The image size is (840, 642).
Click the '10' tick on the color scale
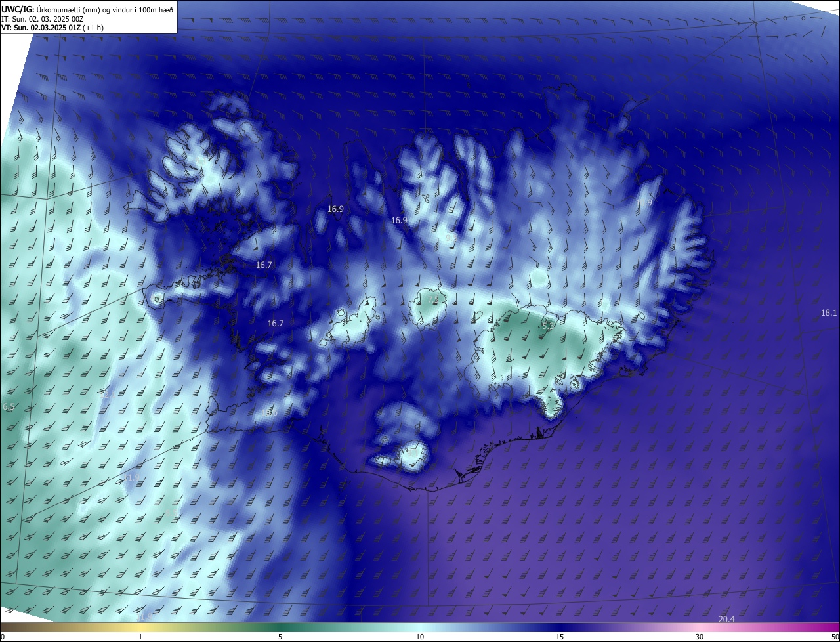tap(420, 637)
